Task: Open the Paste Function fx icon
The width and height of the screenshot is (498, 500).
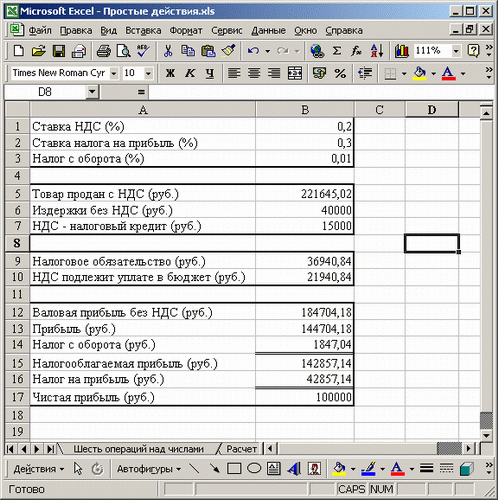Action: click(x=356, y=51)
